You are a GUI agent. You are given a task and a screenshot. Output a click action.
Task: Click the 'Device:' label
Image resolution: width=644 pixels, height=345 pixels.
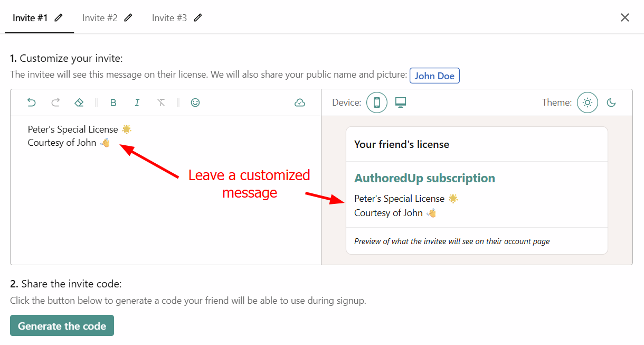[x=347, y=102]
